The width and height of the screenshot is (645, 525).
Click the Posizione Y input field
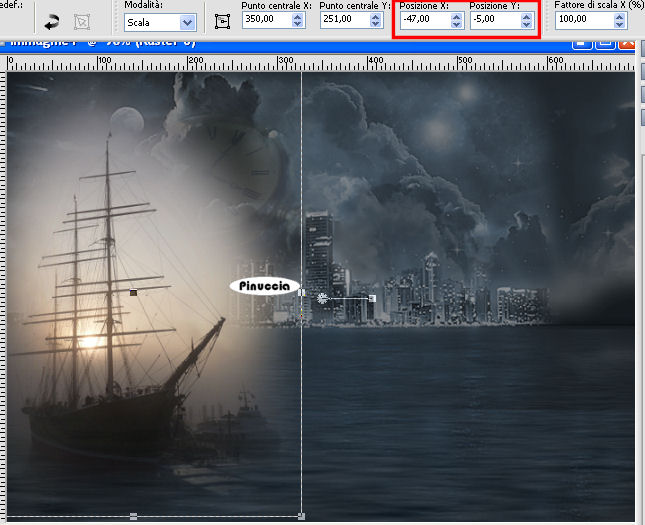(x=496, y=19)
